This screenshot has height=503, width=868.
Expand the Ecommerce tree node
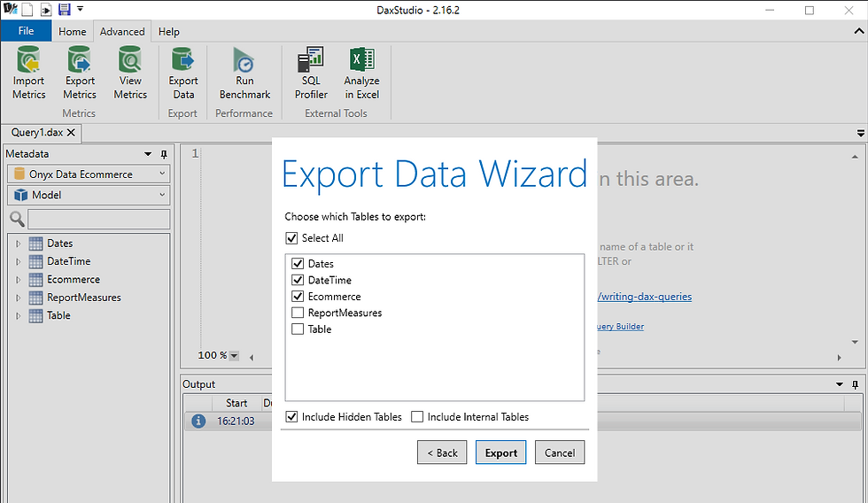coord(18,280)
